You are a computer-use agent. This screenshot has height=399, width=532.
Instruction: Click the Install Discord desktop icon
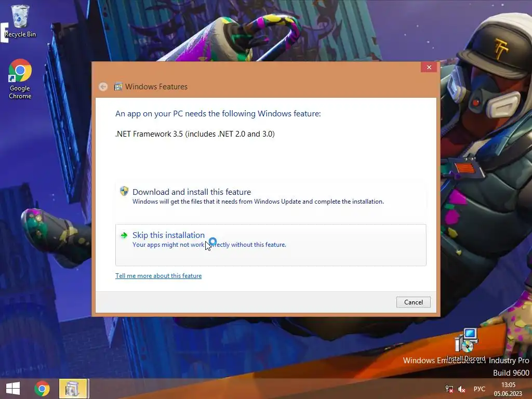click(466, 344)
